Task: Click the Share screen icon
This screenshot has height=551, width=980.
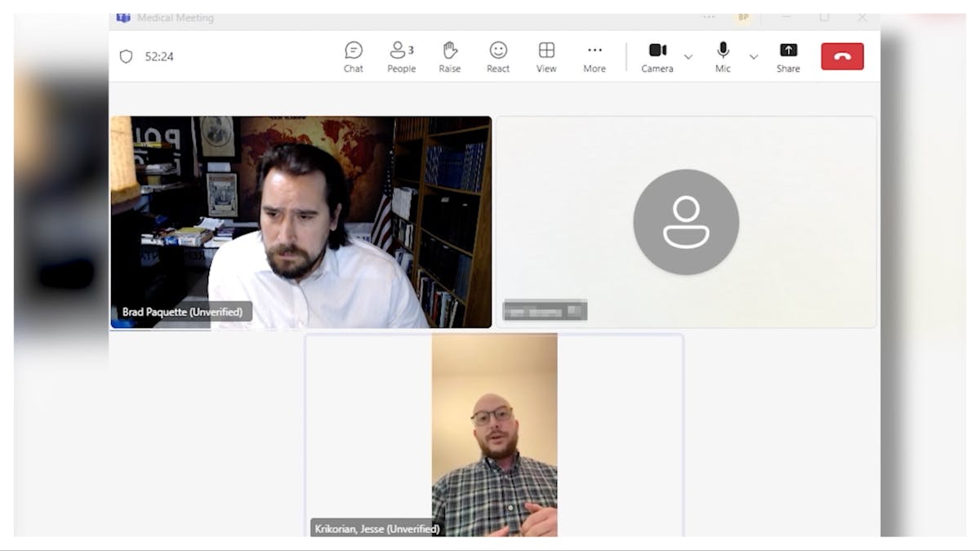Action: pyautogui.click(x=788, y=57)
